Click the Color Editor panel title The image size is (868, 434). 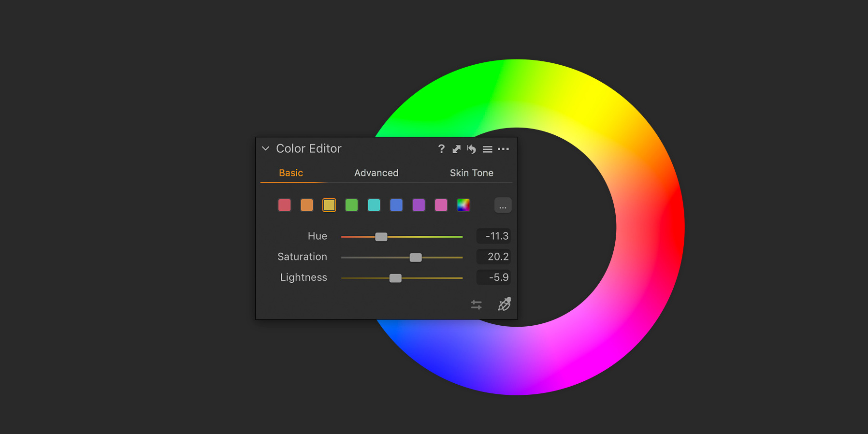(308, 148)
